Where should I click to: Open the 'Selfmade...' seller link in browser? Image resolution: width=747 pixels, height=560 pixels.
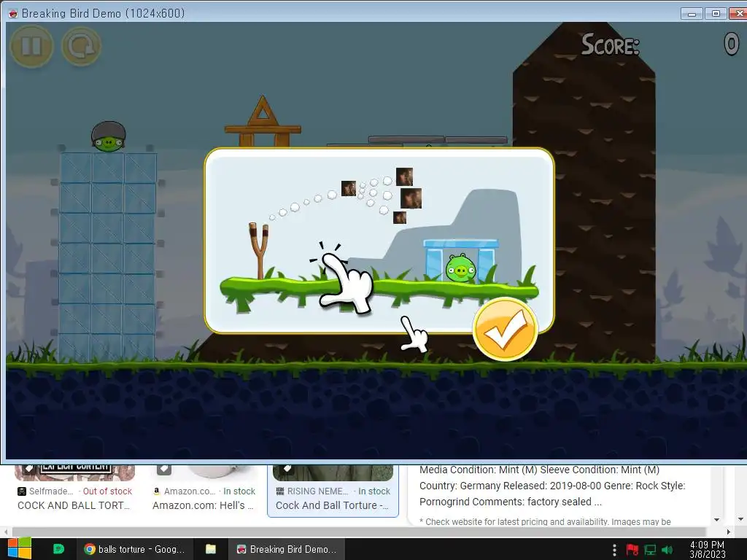pyautogui.click(x=51, y=491)
